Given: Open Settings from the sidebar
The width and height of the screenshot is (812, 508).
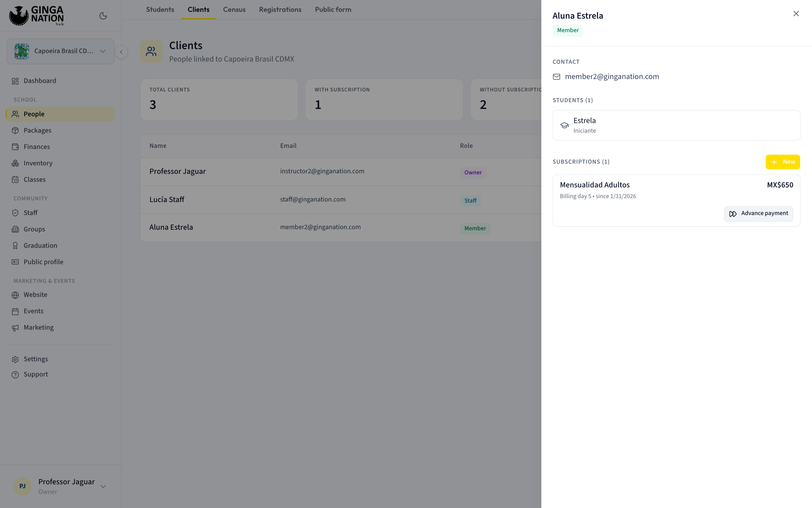Looking at the screenshot, I should click(x=60, y=359).
